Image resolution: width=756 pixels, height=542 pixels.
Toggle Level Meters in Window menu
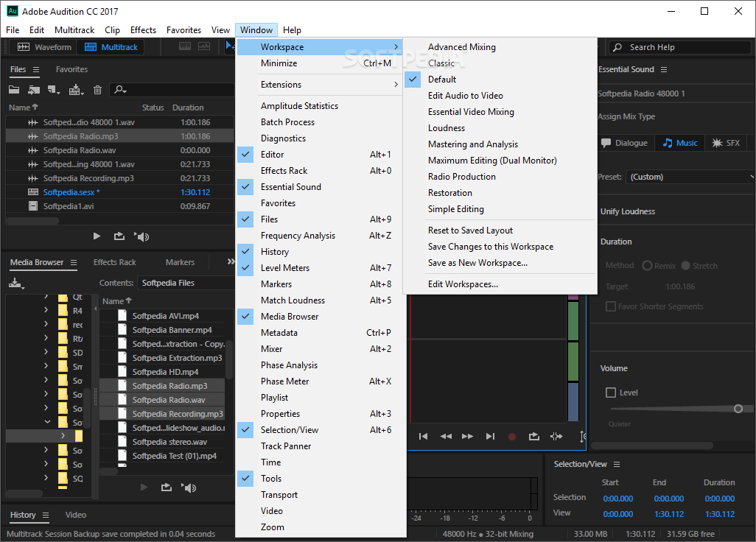321,268
